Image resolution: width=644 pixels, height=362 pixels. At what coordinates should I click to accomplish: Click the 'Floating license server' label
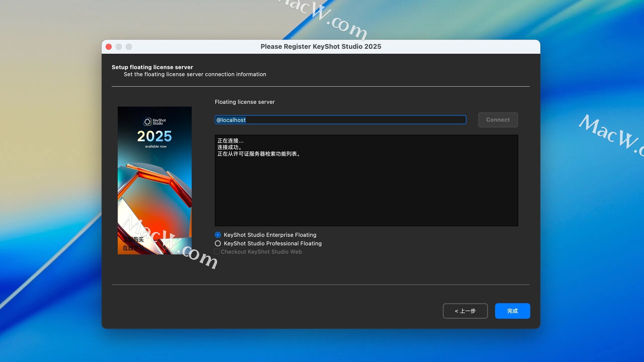click(x=245, y=102)
